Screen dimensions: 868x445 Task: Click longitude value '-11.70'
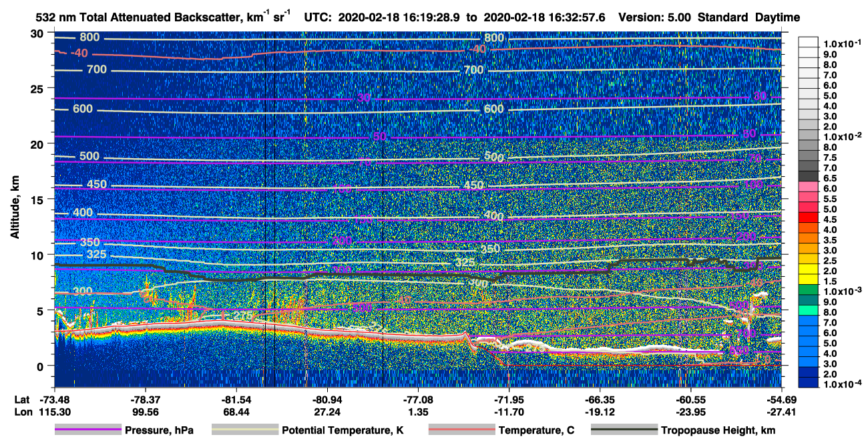pyautogui.click(x=509, y=412)
